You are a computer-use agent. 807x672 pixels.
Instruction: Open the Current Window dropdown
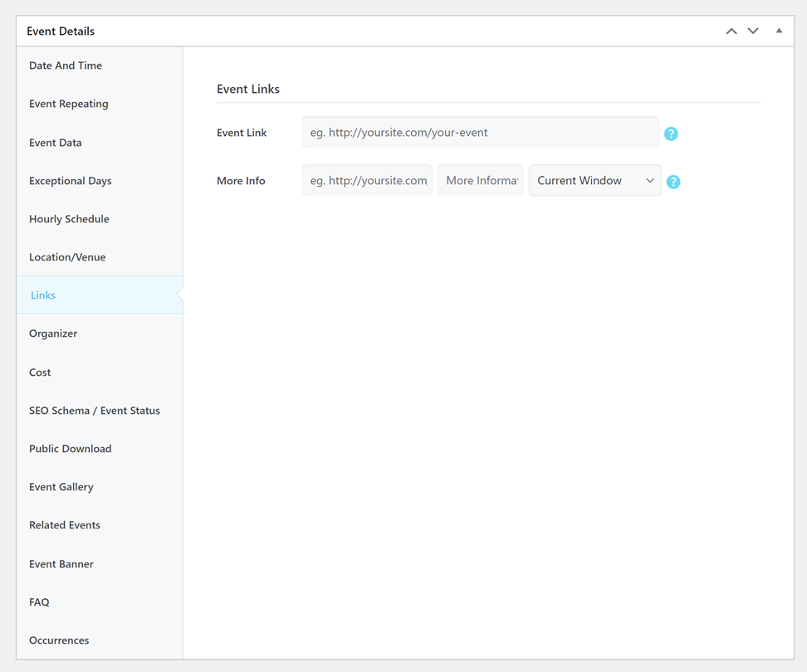point(594,181)
